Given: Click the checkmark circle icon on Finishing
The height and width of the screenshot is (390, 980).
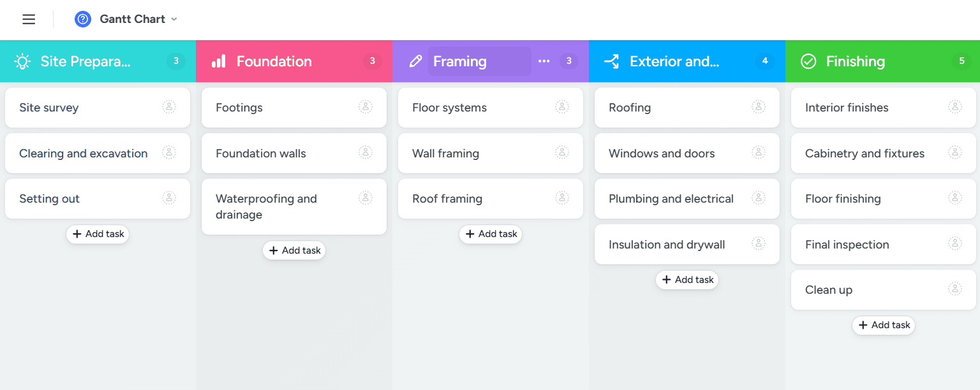Looking at the screenshot, I should 808,61.
